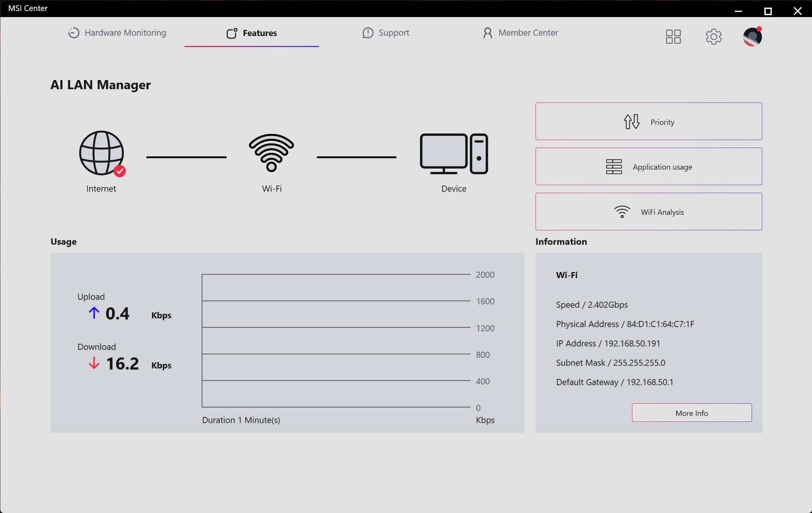812x513 pixels.
Task: Click the AI LAN Manager heading
Action: [x=101, y=85]
